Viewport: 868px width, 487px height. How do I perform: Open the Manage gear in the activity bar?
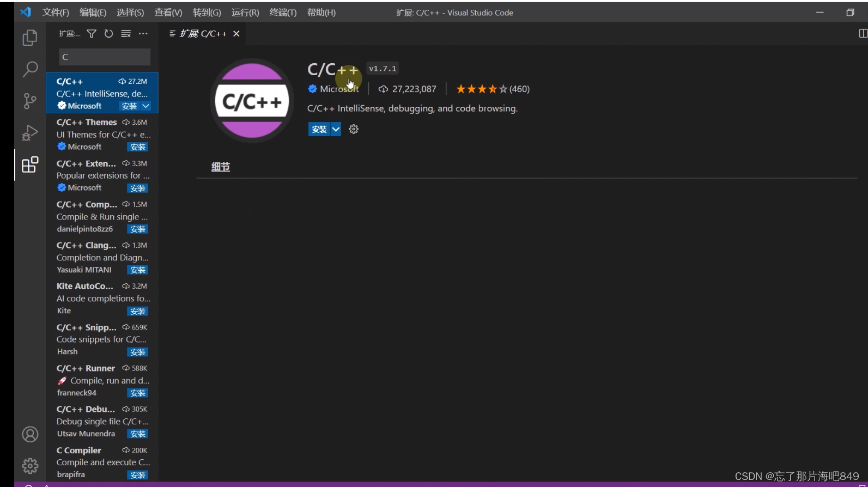click(x=30, y=466)
